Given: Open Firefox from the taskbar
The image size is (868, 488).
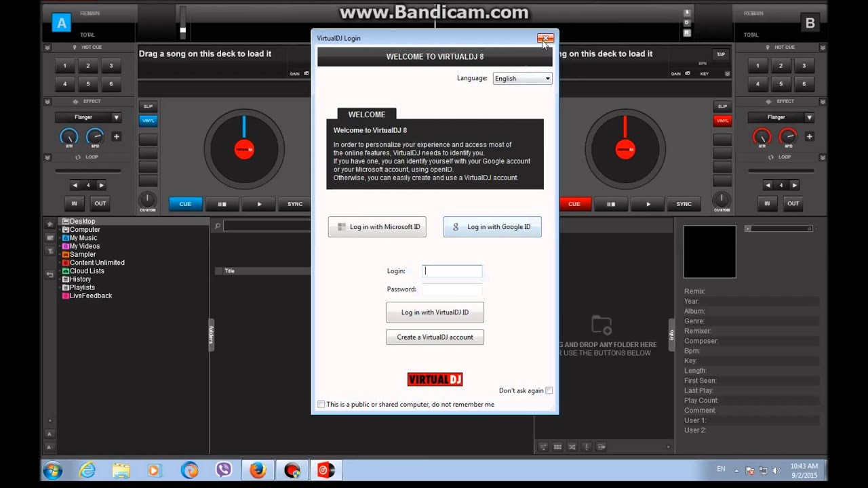Looking at the screenshot, I should (x=258, y=470).
